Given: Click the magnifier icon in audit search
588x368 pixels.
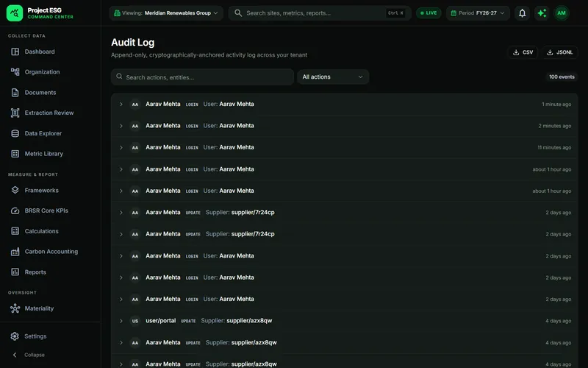Looking at the screenshot, I should pos(119,77).
